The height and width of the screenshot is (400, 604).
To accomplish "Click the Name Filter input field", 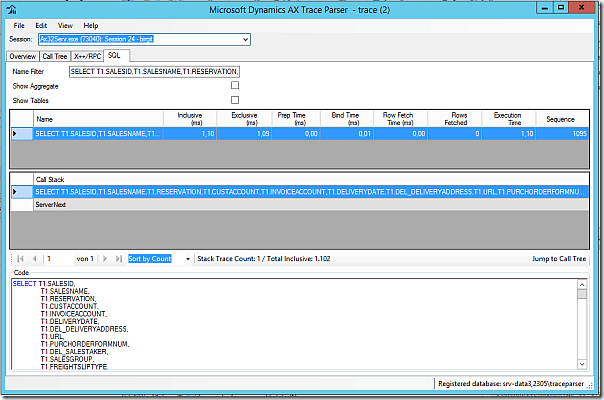I will (x=154, y=72).
